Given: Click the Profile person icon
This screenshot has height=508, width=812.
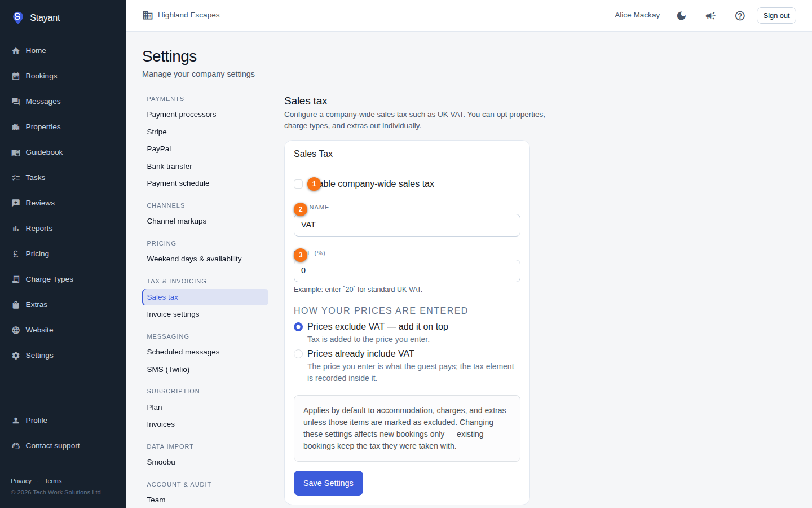Looking at the screenshot, I should 16,421.
